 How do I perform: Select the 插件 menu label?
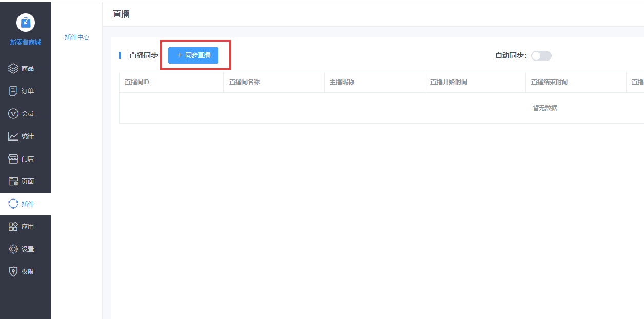click(28, 204)
